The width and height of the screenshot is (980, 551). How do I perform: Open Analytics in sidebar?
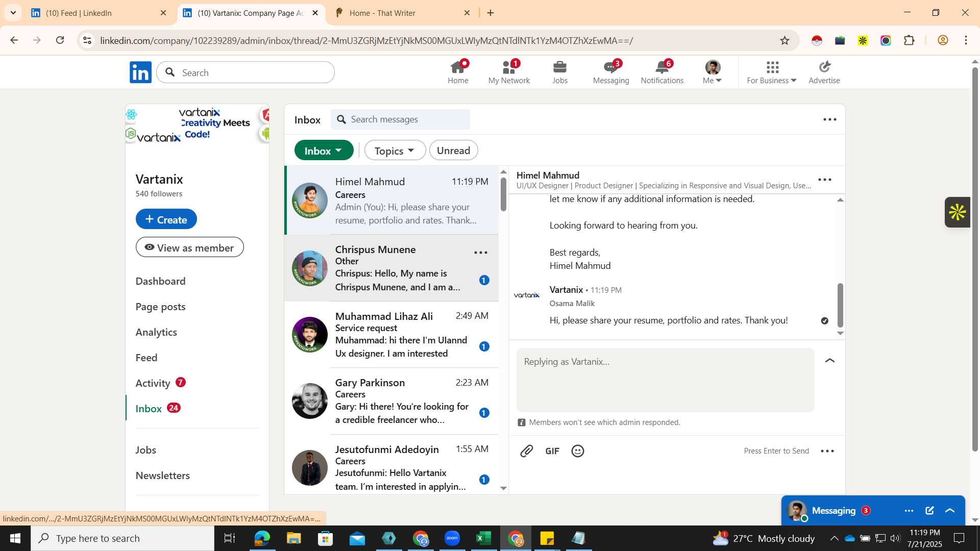pyautogui.click(x=156, y=332)
